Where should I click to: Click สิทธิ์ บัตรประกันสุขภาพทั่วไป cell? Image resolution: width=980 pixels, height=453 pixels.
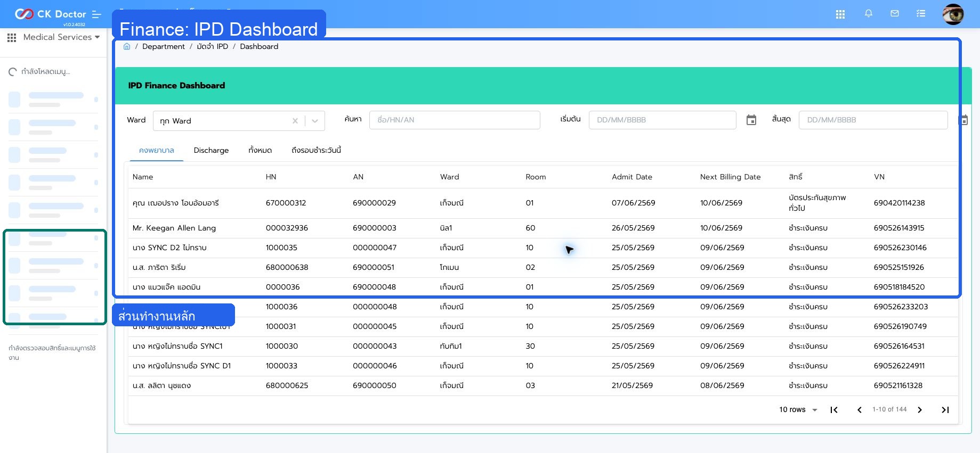click(x=817, y=203)
